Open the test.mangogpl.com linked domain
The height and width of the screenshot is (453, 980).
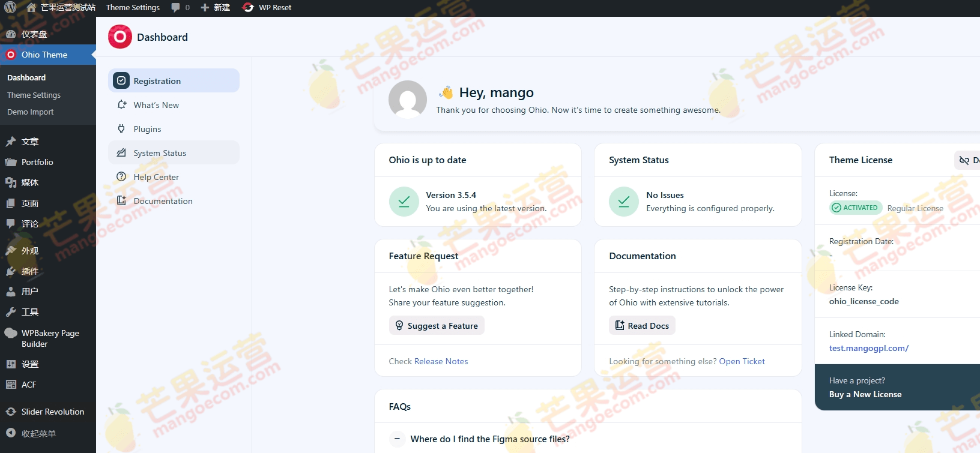pyautogui.click(x=868, y=348)
